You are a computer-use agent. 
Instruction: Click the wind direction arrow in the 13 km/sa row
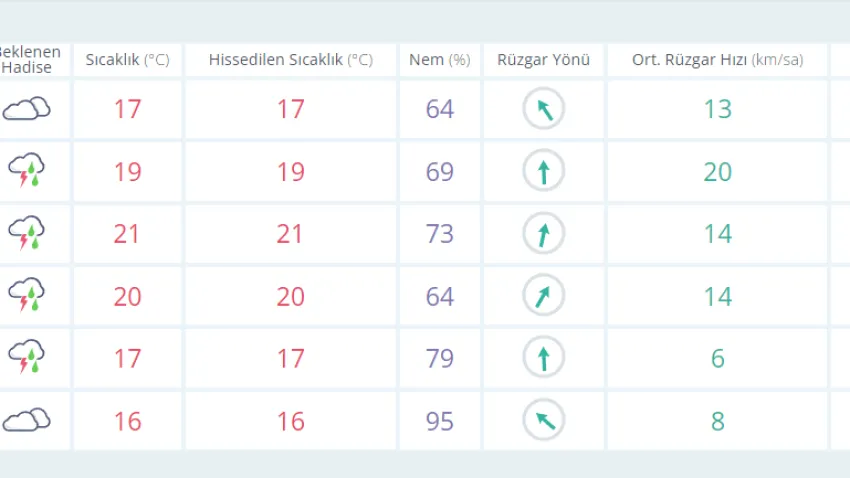click(x=544, y=109)
